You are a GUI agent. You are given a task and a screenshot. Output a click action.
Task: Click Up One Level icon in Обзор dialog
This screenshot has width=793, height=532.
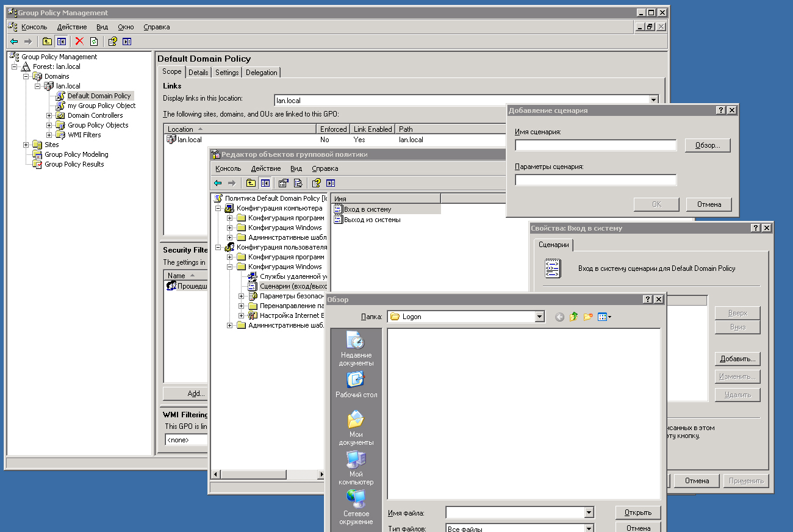tap(573, 317)
